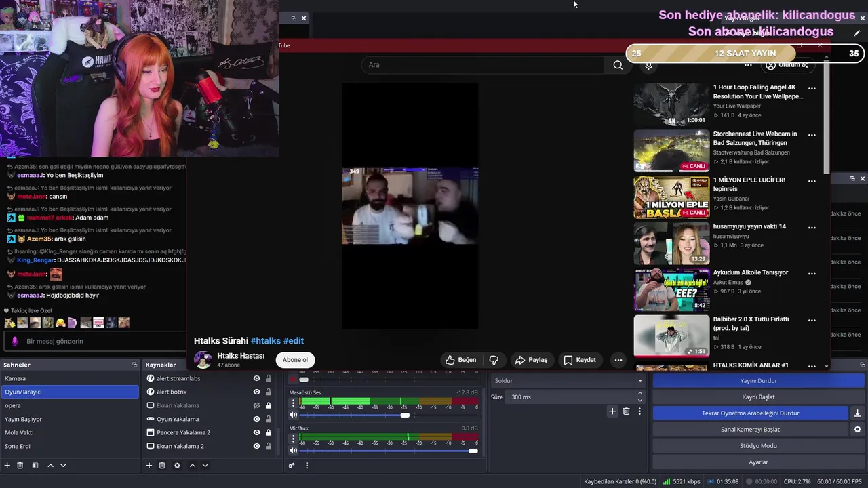Lock the Oyun Yakalama source
The height and width of the screenshot is (488, 868).
point(269,420)
